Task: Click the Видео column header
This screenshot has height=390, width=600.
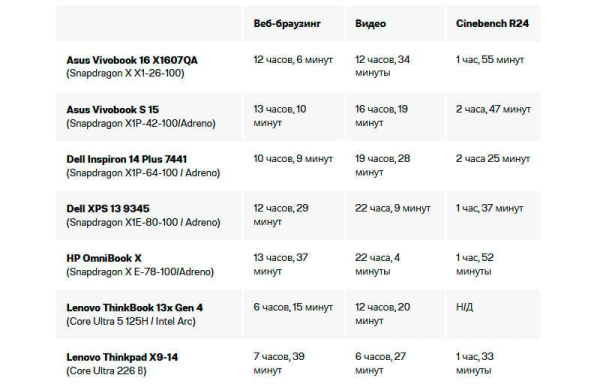Action: pyautogui.click(x=370, y=24)
